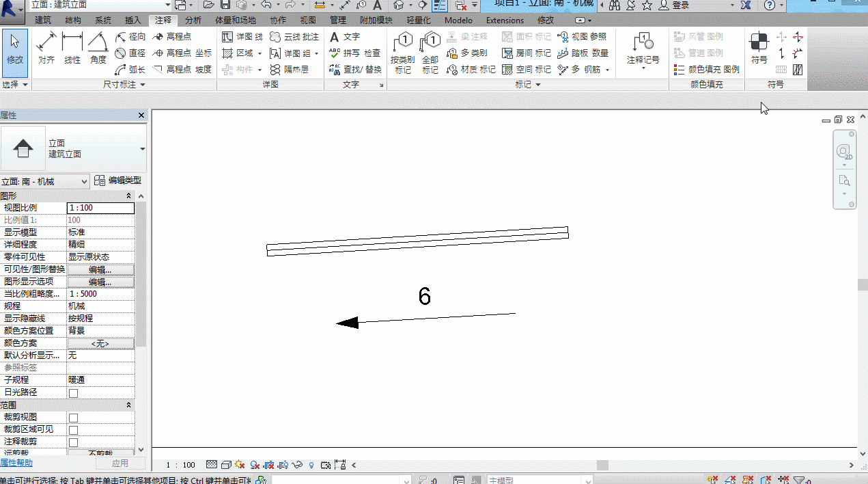Choose the 房间 标记 room tag tool

click(526, 53)
